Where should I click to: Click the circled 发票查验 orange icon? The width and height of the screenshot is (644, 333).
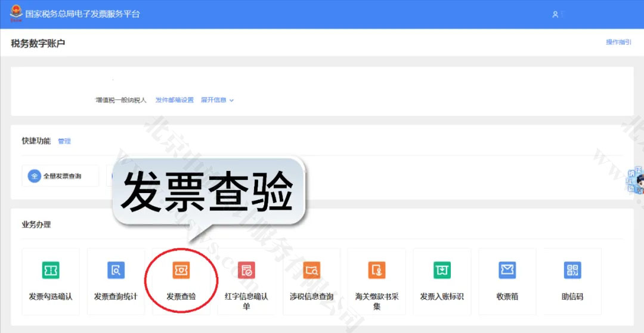(181, 270)
